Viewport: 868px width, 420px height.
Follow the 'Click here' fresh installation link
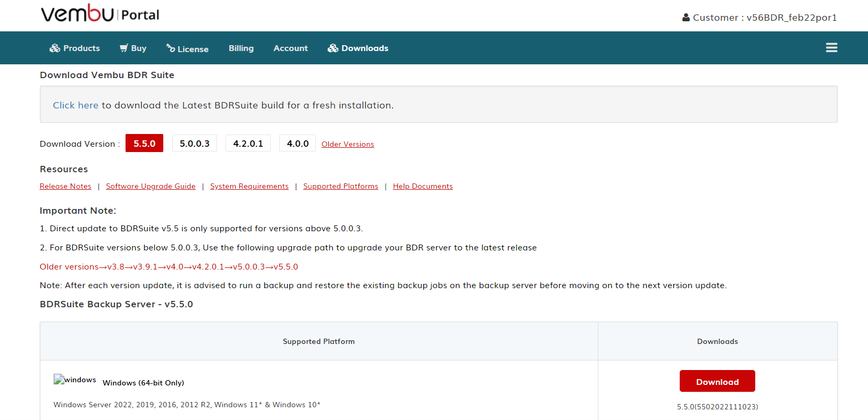coord(76,105)
